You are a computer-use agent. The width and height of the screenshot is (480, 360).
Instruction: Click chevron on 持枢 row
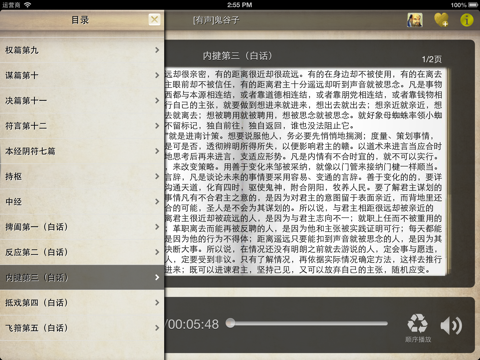coord(157,176)
